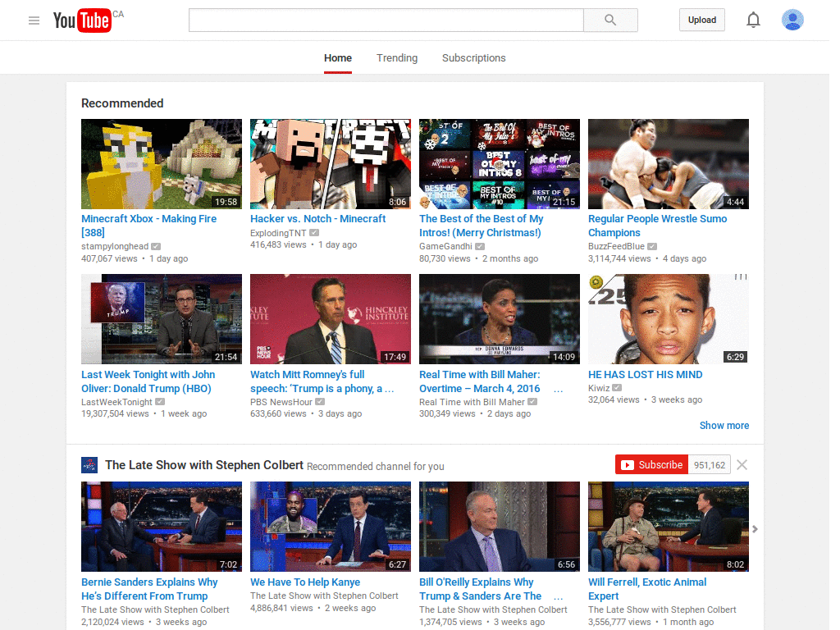Open ExplodingTNT channel link
Image resolution: width=840 pixels, height=630 pixels.
tap(278, 233)
